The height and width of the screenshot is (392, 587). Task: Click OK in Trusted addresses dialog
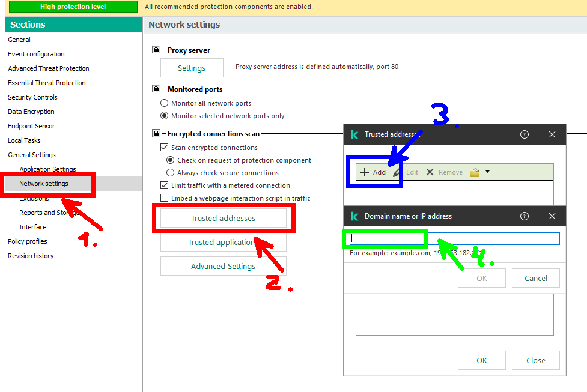(481, 360)
